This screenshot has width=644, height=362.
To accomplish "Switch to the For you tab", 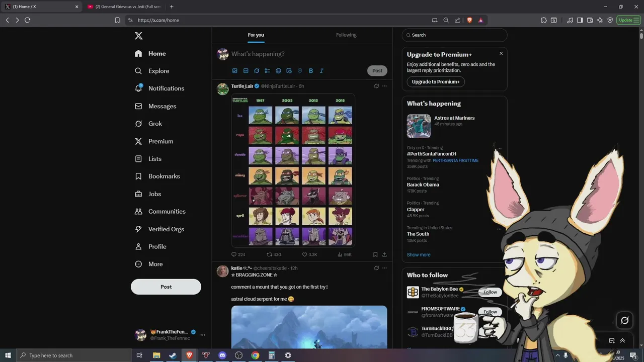I will click(x=256, y=35).
